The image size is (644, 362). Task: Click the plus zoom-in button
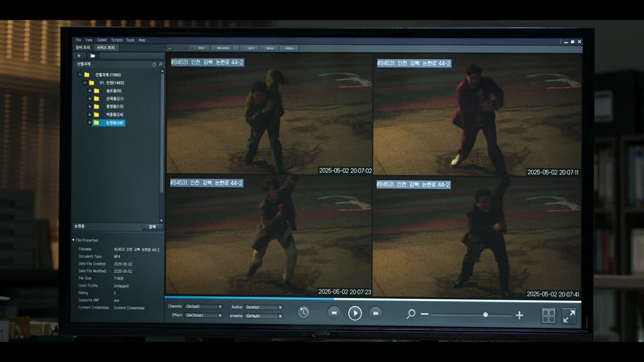(519, 315)
